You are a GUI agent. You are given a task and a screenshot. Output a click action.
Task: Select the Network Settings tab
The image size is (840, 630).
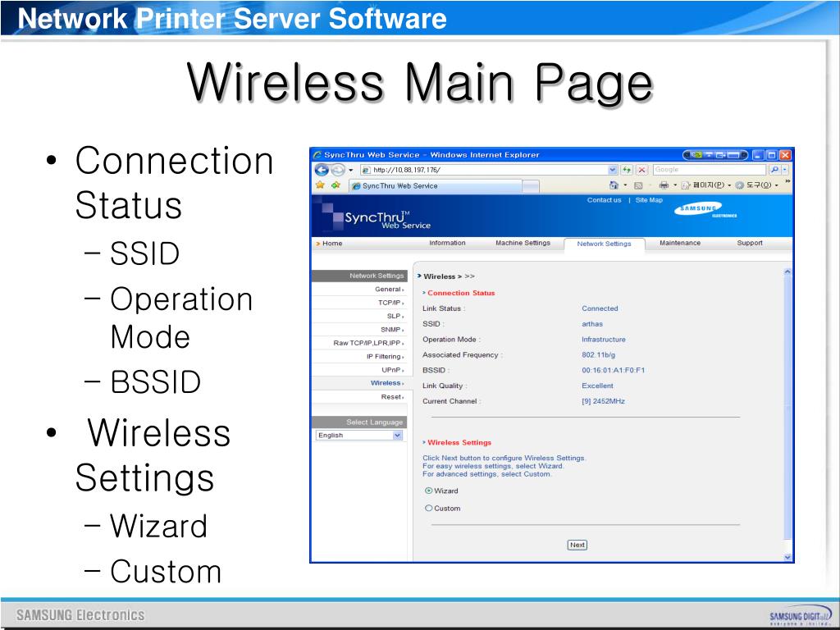605,244
